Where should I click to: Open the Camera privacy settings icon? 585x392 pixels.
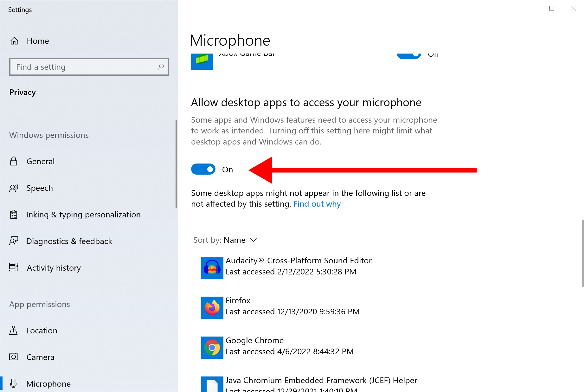click(14, 357)
